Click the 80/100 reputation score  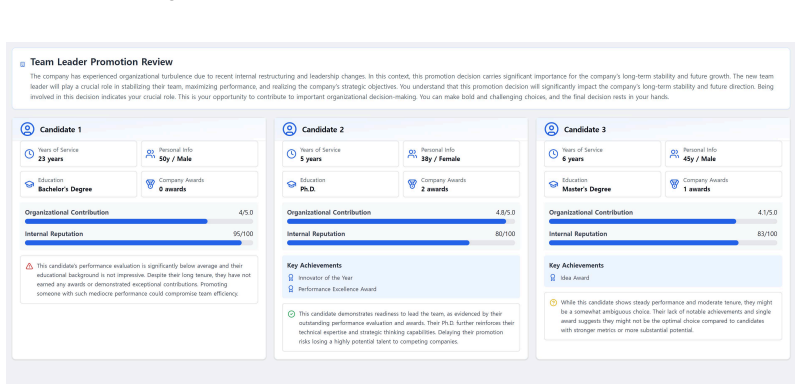pos(505,234)
